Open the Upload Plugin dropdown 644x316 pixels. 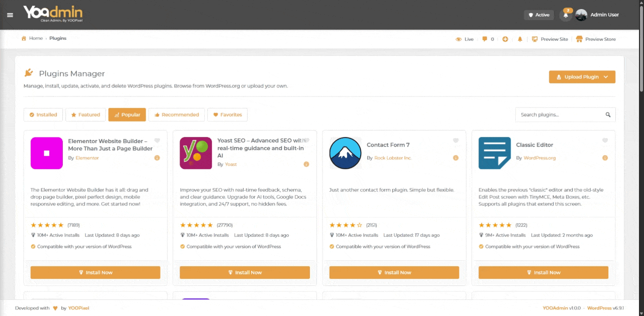pyautogui.click(x=582, y=77)
